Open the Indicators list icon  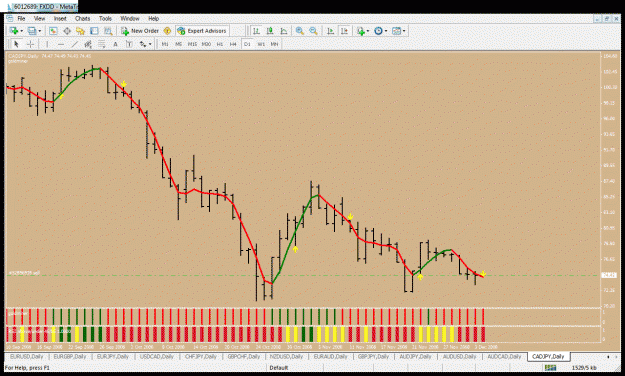click(x=361, y=31)
